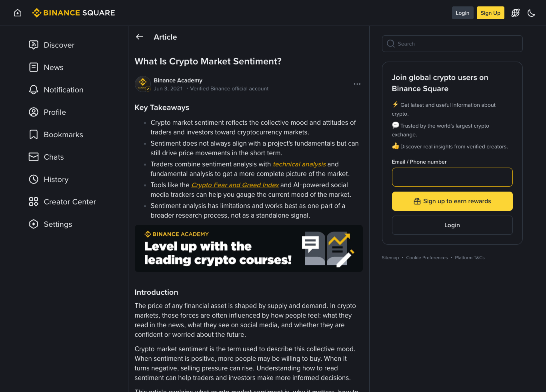Screen dimensions: 546x392
Task: Open Chats envelope icon
Action: pos(34,157)
